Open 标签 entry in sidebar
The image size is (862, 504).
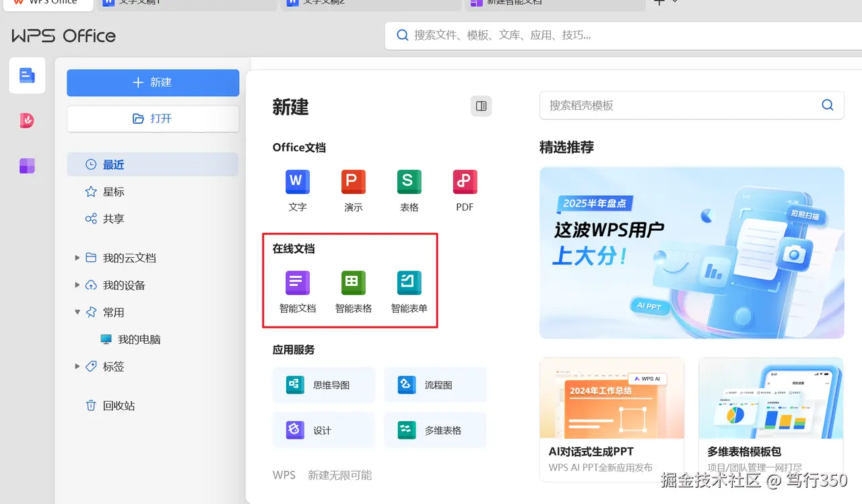tap(114, 366)
